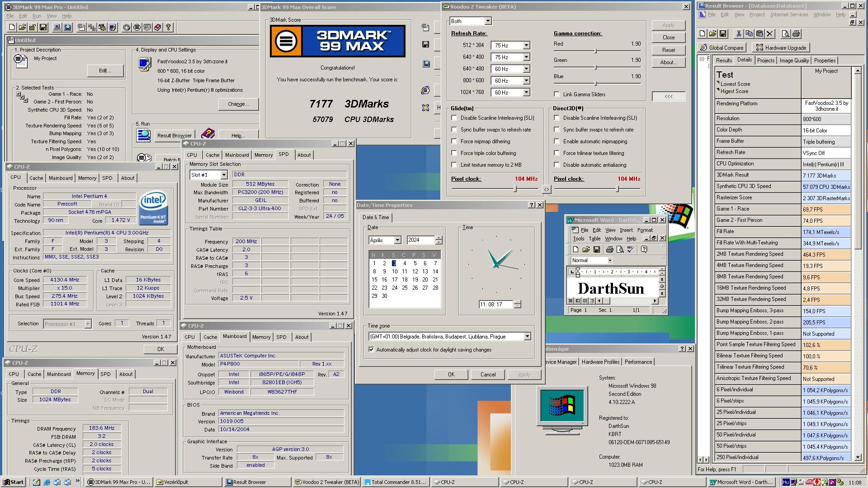
Task: Expand the Slot #1 memory slot dropdown
Action: click(223, 175)
